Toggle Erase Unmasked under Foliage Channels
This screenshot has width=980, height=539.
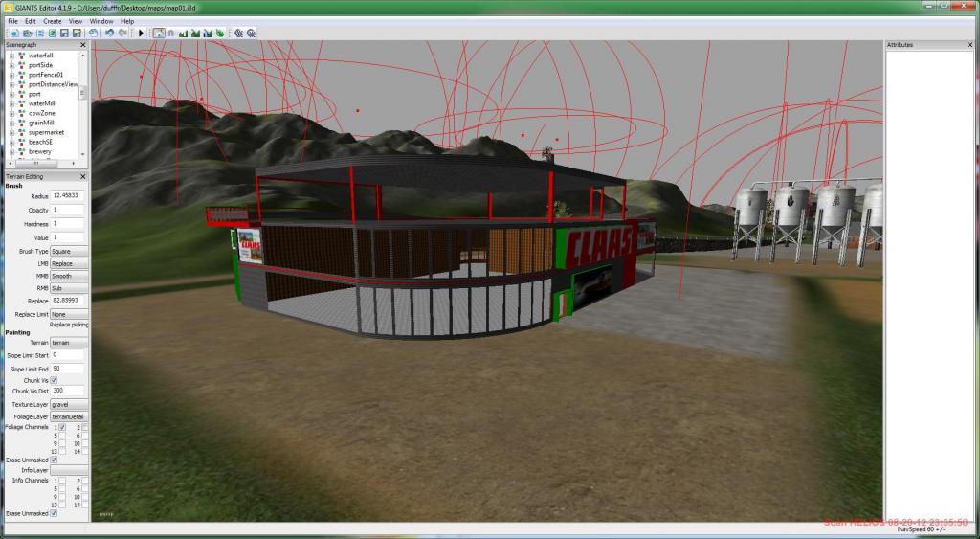pos(54,460)
